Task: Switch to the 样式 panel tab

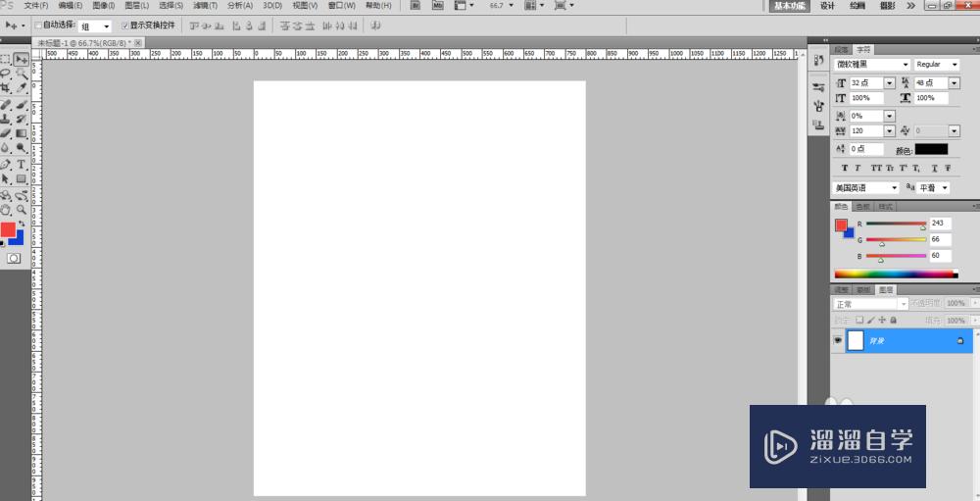Action: (x=885, y=207)
